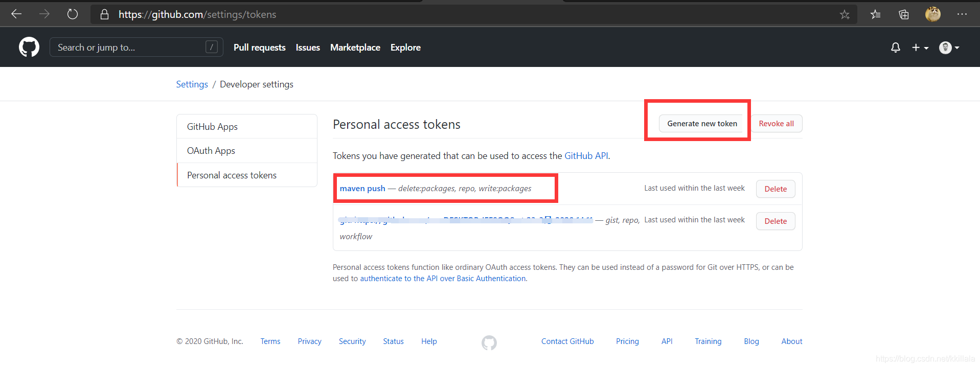
Task: Open the notifications bell
Action: click(x=896, y=48)
